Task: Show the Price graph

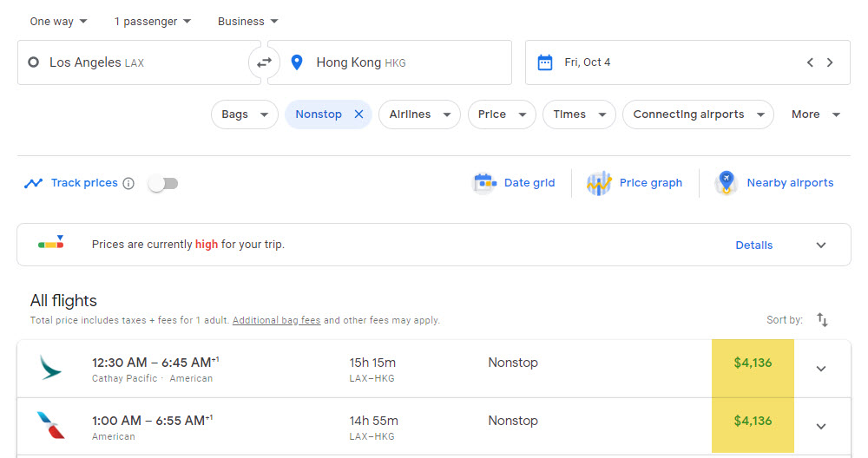Action: (635, 183)
